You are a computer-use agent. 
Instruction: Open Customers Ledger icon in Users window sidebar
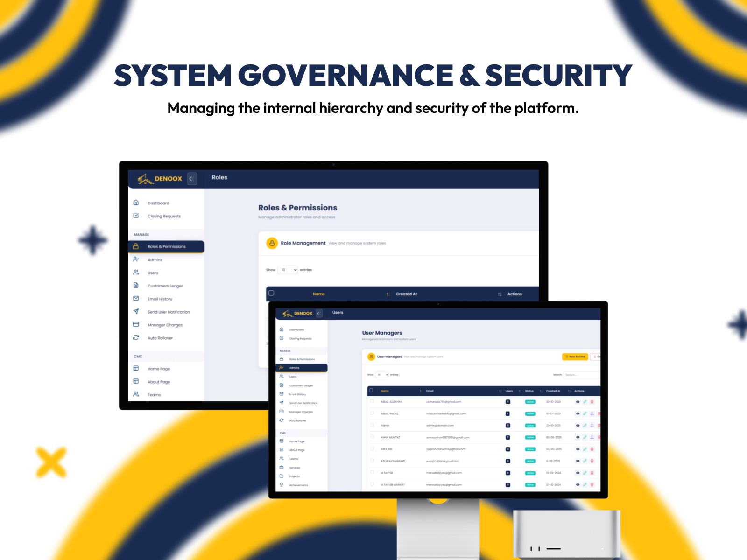pyautogui.click(x=282, y=385)
